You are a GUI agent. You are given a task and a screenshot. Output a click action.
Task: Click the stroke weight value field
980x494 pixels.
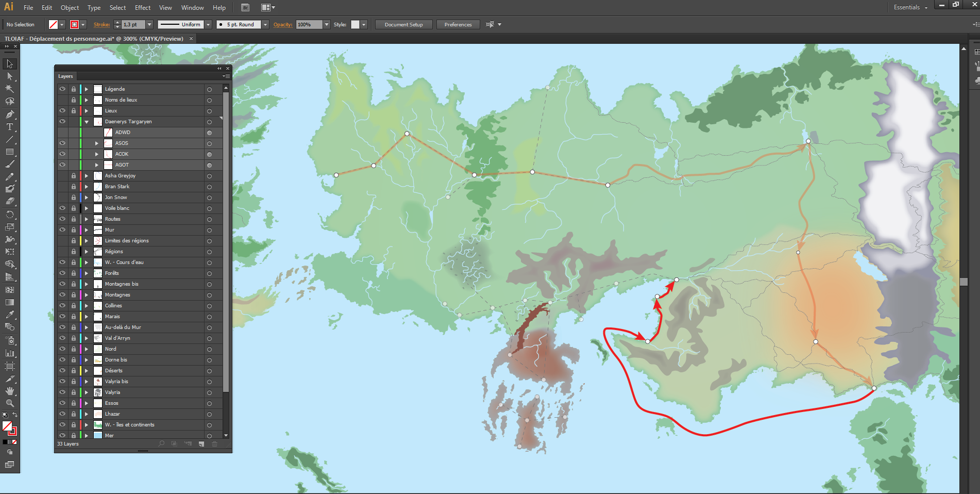pos(133,24)
